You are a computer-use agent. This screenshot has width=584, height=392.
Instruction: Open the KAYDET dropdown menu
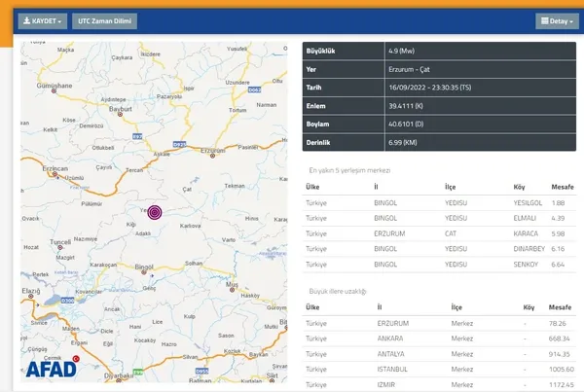[x=43, y=20]
